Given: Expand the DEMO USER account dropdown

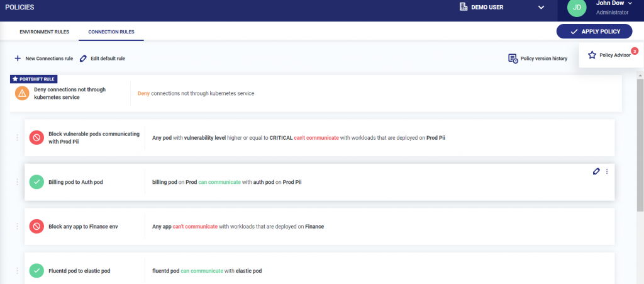Looking at the screenshot, I should pyautogui.click(x=541, y=8).
